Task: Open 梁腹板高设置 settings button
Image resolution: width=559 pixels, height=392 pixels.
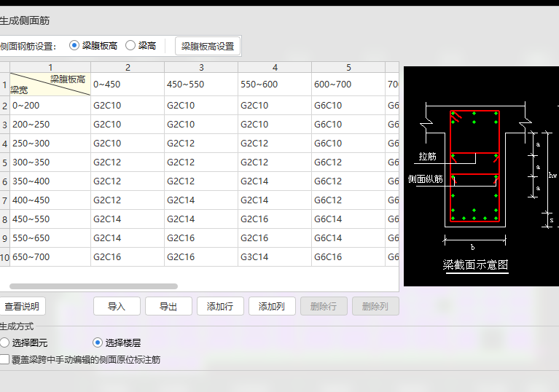Action: pos(208,47)
